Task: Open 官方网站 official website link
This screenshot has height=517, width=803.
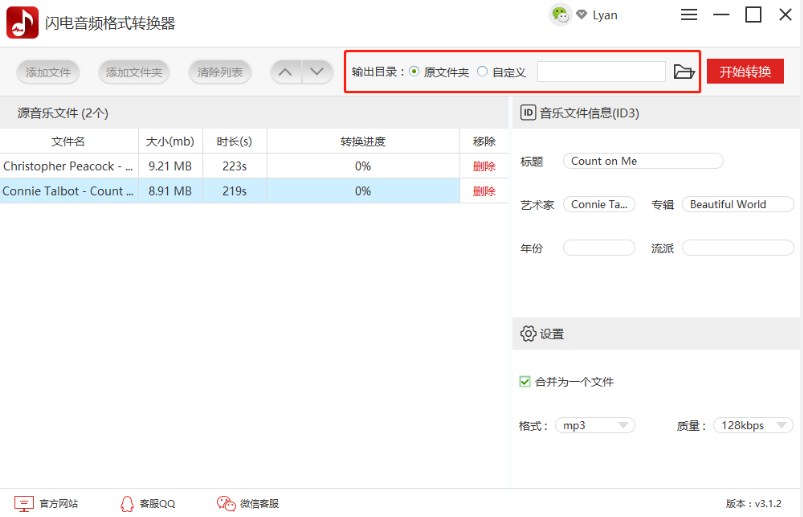Action: (x=46, y=503)
